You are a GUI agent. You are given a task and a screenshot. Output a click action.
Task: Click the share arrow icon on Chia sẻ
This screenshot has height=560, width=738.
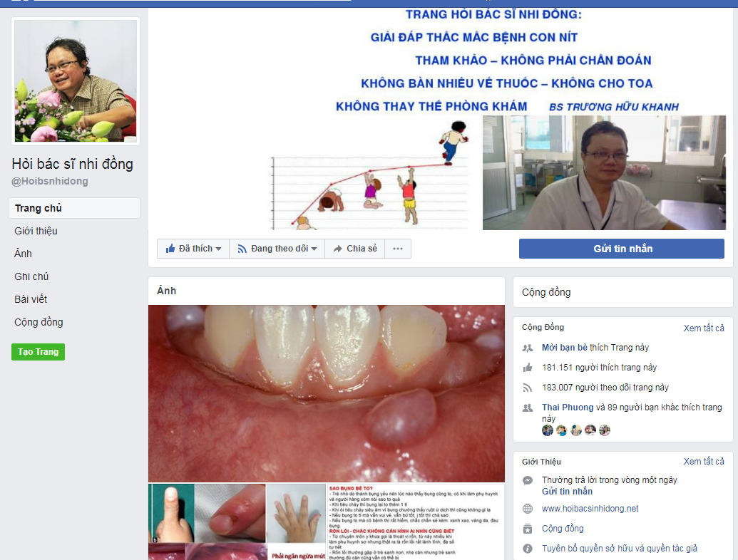[x=337, y=249]
